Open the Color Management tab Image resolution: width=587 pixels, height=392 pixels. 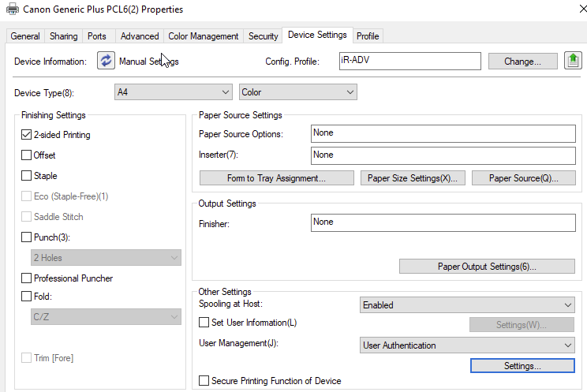click(204, 36)
